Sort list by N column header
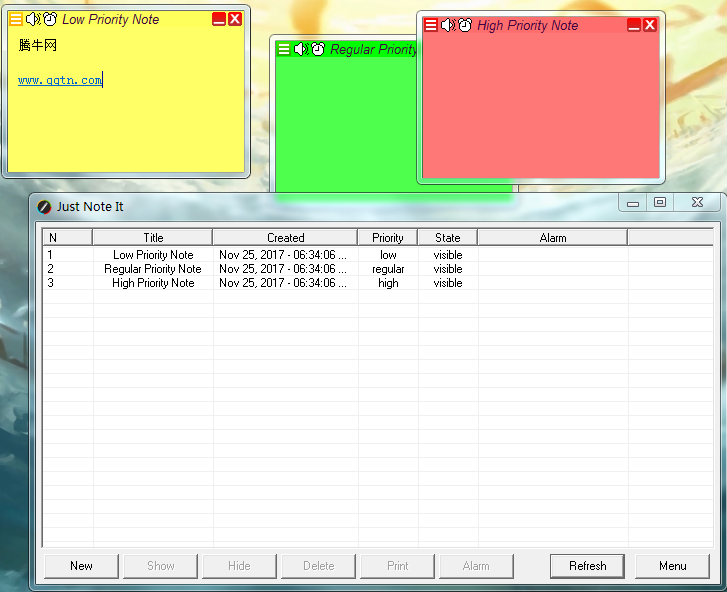727x592 pixels. [67, 237]
